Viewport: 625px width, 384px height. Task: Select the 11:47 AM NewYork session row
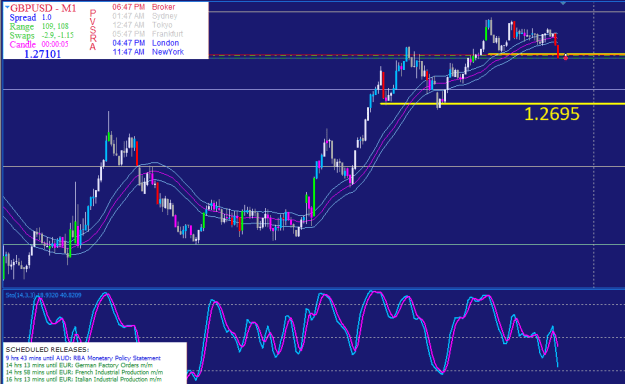point(148,52)
